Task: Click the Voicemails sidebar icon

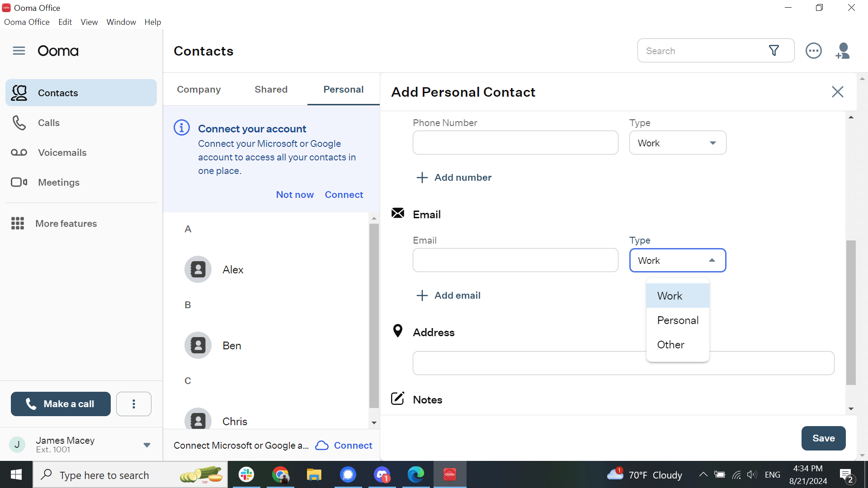Action: coord(19,152)
